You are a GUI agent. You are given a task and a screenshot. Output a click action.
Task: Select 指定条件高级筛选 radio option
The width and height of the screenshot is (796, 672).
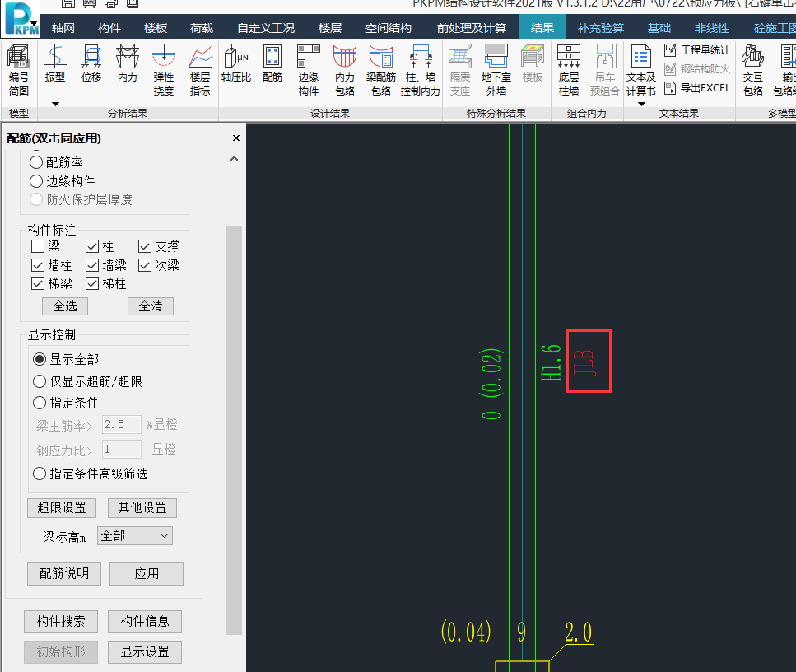40,474
